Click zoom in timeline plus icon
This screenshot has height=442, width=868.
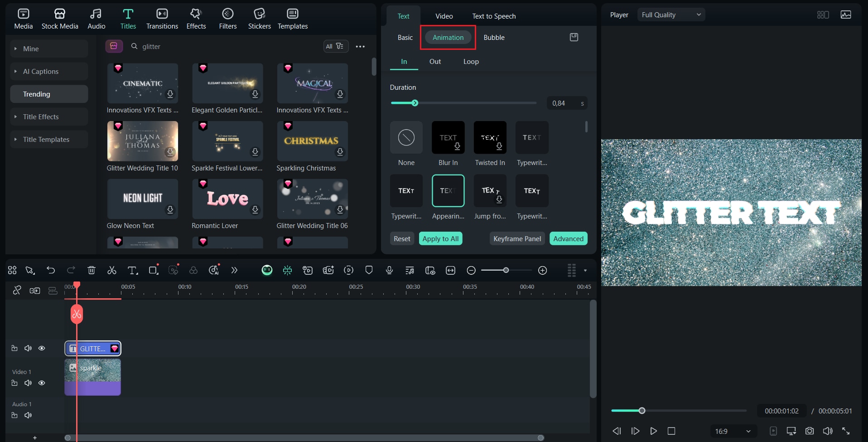[543, 270]
